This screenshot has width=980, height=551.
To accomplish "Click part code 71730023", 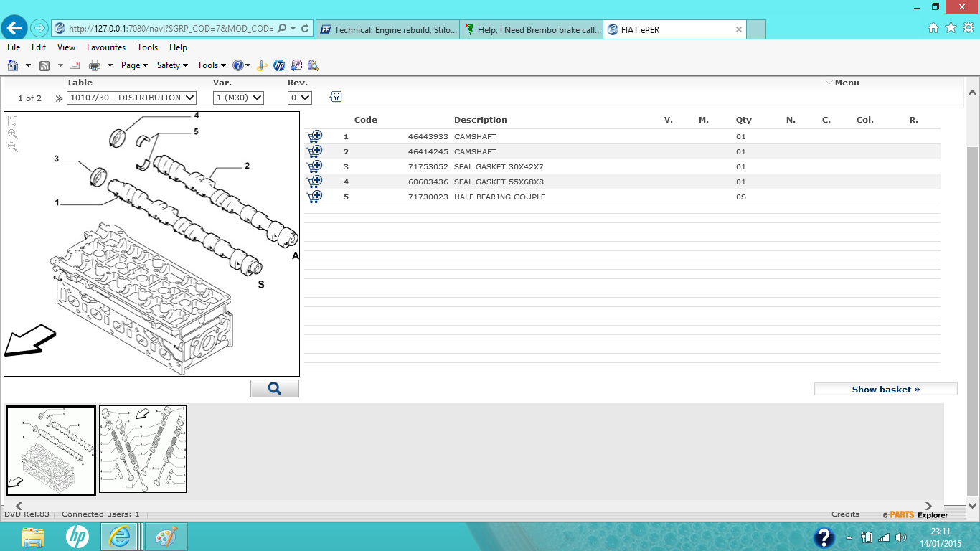I will [428, 197].
